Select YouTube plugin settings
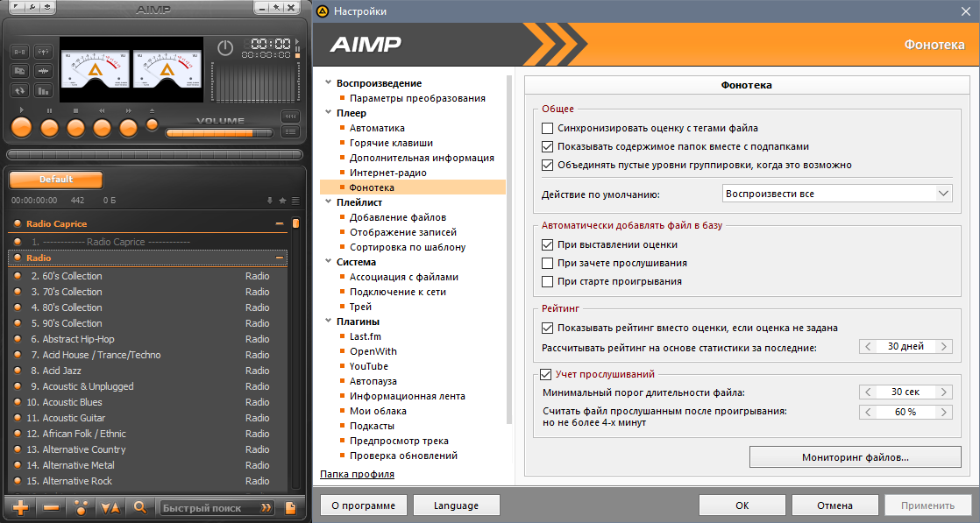This screenshot has height=523, width=980. click(369, 366)
